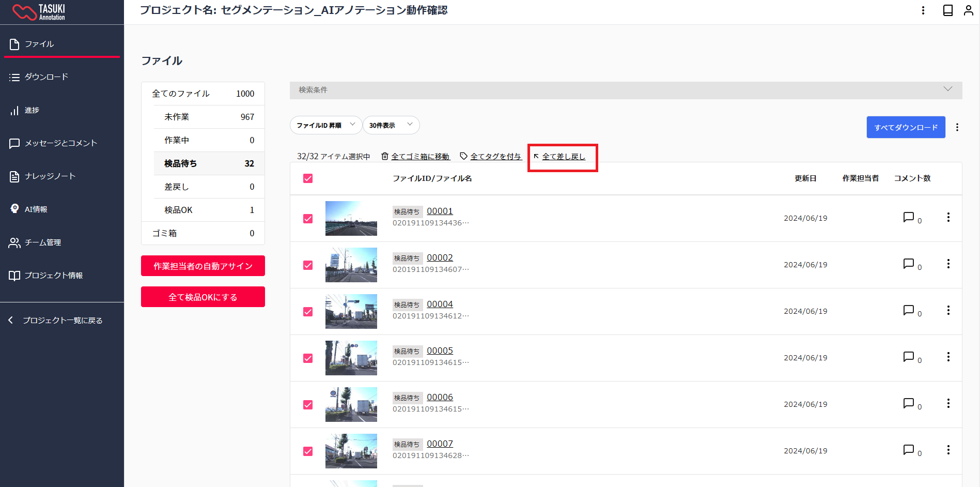Open the 30件表示 page size dropdown
Screen dimensions: 980x487
tap(391, 125)
